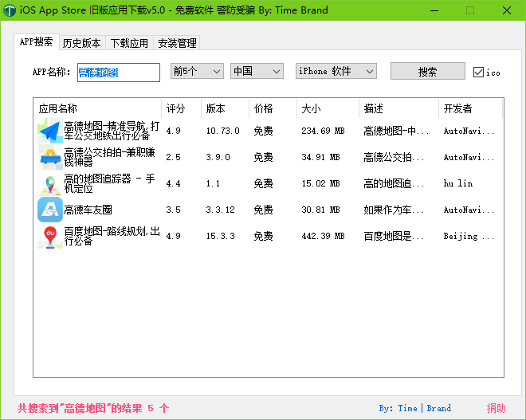Screen dimensions: 526x420
Task: Click the 搜索 button
Action: click(428, 71)
